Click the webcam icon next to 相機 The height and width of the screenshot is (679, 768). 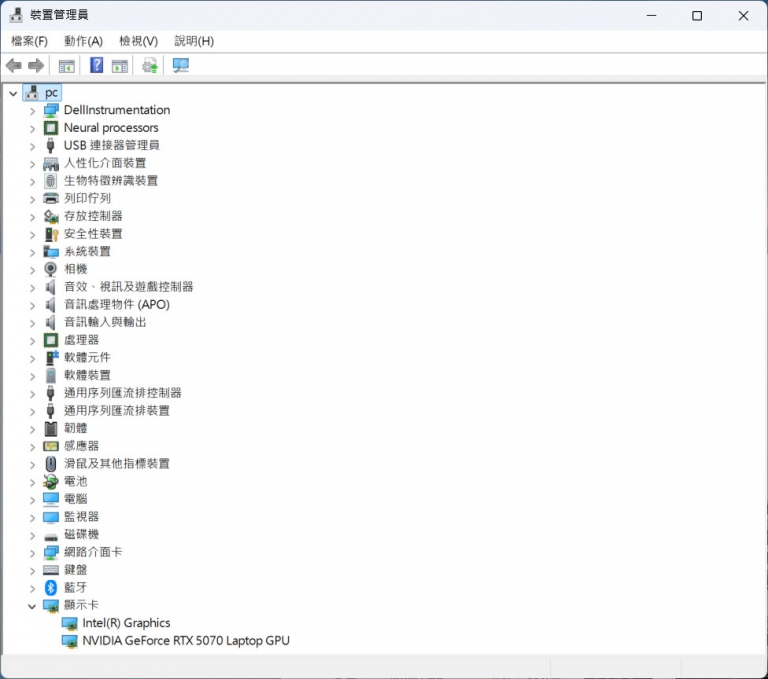point(52,269)
